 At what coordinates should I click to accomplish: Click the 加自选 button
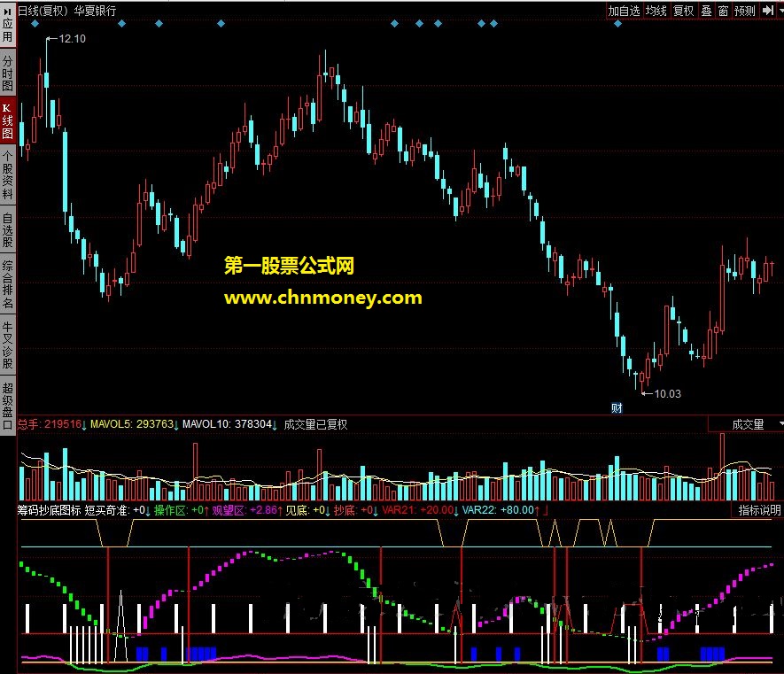click(624, 11)
